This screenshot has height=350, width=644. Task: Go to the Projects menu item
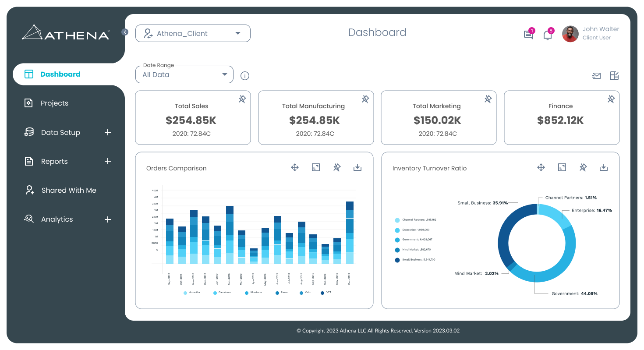pyautogui.click(x=54, y=103)
